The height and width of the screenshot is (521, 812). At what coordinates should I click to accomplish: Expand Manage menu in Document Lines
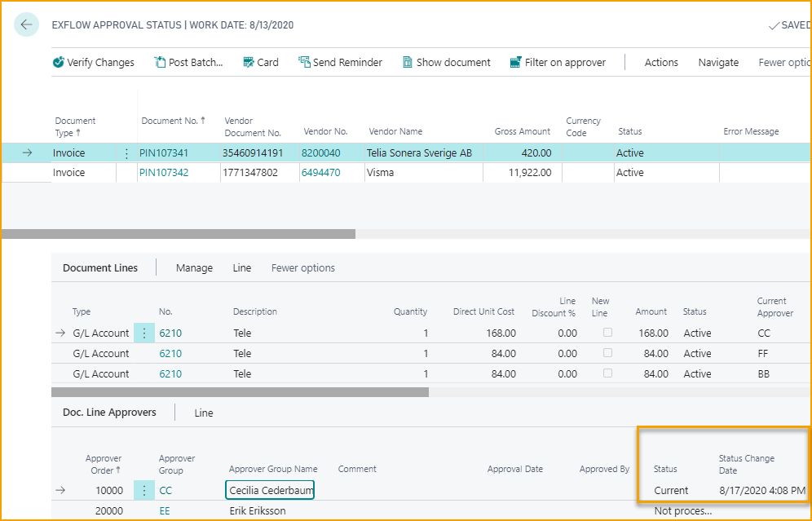(x=194, y=268)
